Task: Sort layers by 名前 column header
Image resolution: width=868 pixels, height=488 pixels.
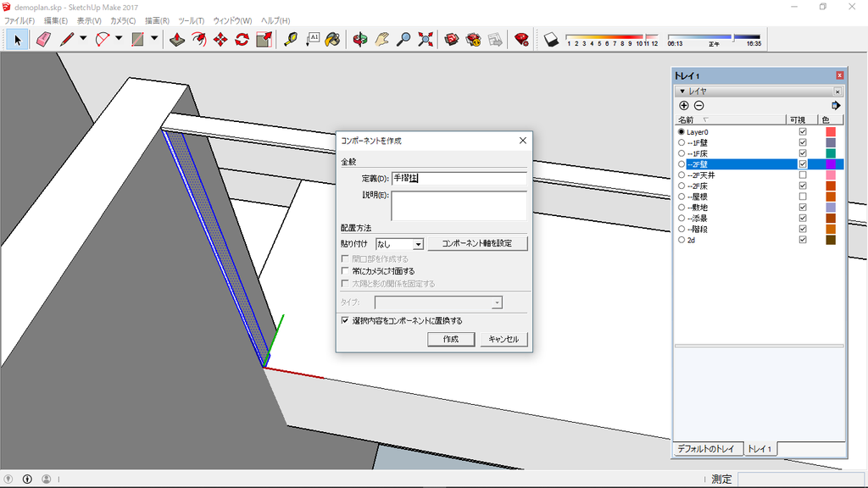Action: point(731,119)
